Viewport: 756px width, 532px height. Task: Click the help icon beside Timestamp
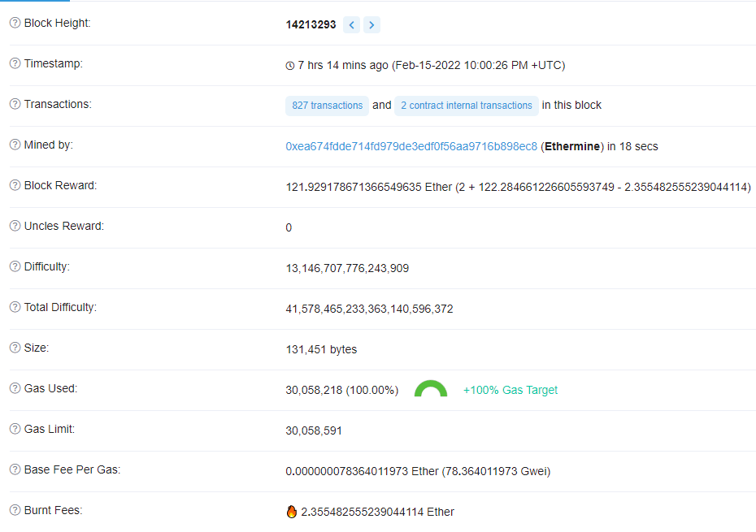click(x=15, y=63)
